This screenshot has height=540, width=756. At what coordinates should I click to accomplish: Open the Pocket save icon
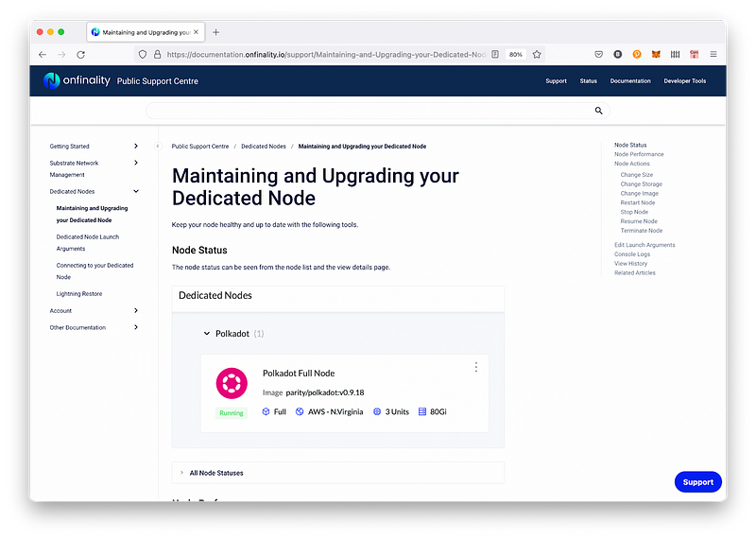point(598,55)
